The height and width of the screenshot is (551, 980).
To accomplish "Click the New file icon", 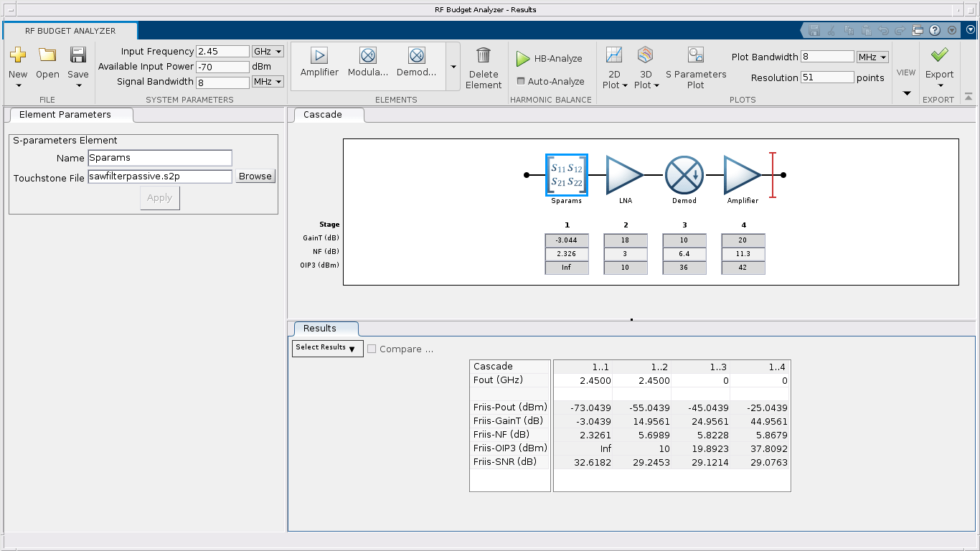I will click(x=18, y=55).
